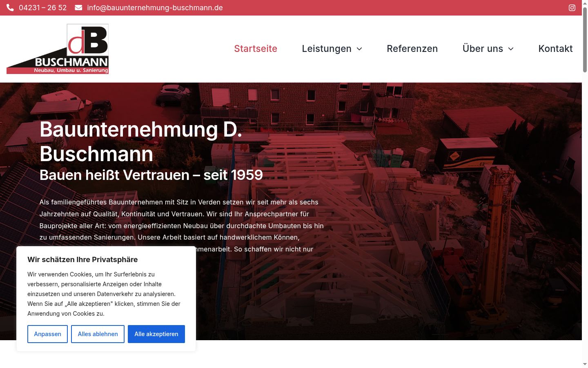Image resolution: width=588 pixels, height=368 pixels.
Task: Expand the Leistungen dropdown chevron
Action: coord(359,49)
